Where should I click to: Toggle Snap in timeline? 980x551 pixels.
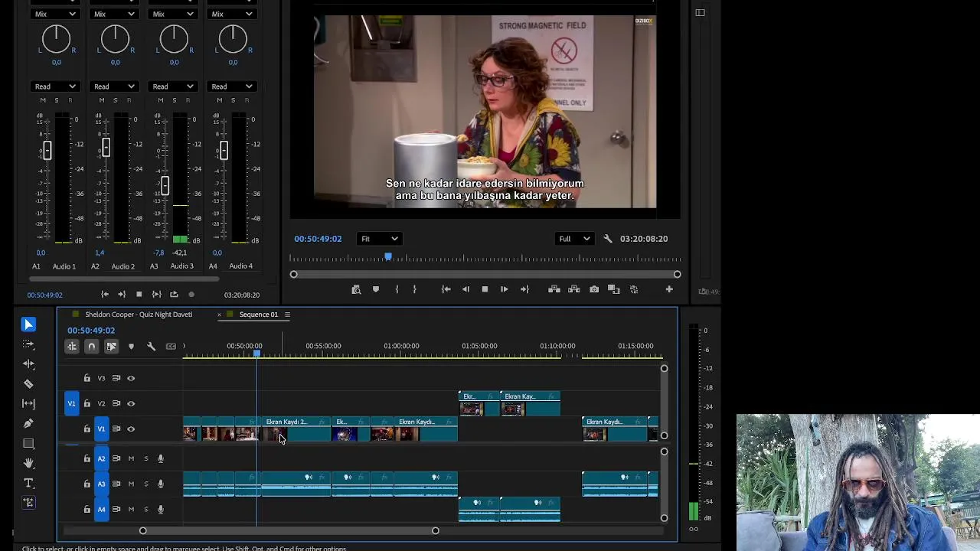click(x=91, y=347)
